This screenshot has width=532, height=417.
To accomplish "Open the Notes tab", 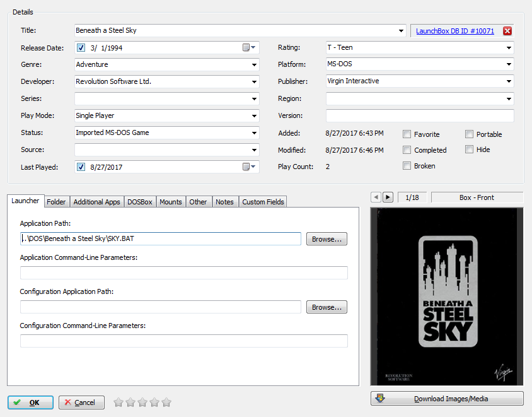I will click(x=224, y=202).
